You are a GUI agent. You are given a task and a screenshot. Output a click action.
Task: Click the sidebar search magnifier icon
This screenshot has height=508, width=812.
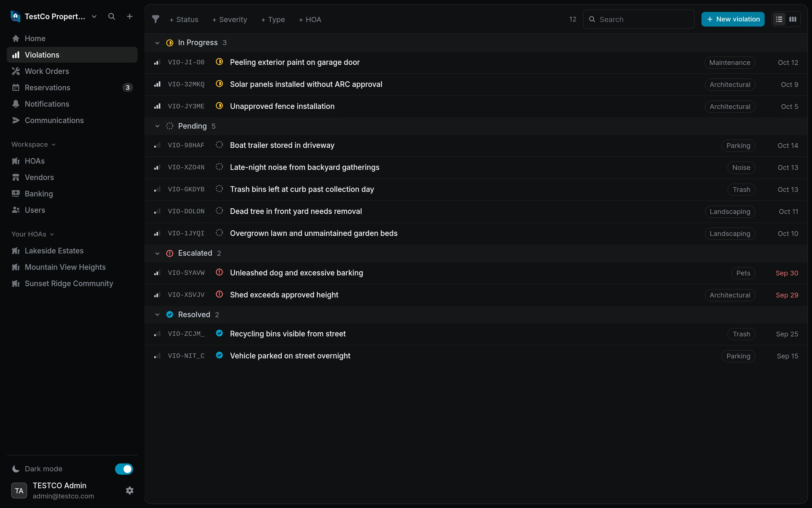[111, 16]
